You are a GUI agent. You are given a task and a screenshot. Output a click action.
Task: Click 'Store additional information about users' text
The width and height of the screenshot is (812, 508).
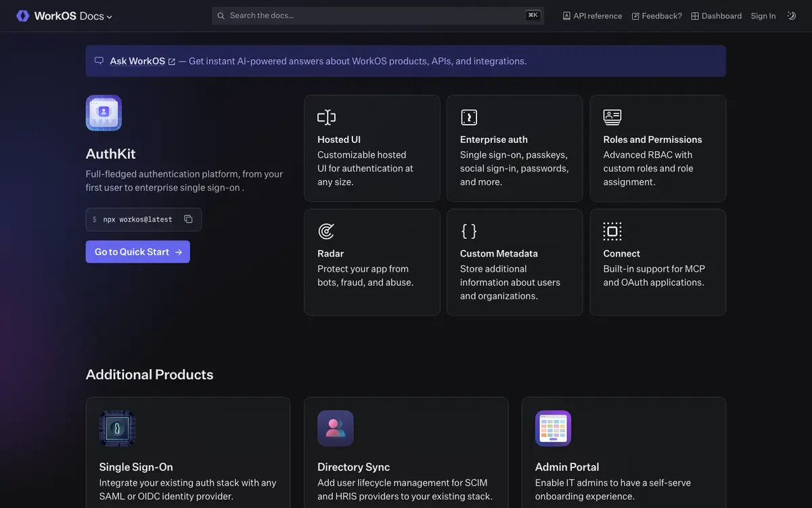[x=510, y=282]
